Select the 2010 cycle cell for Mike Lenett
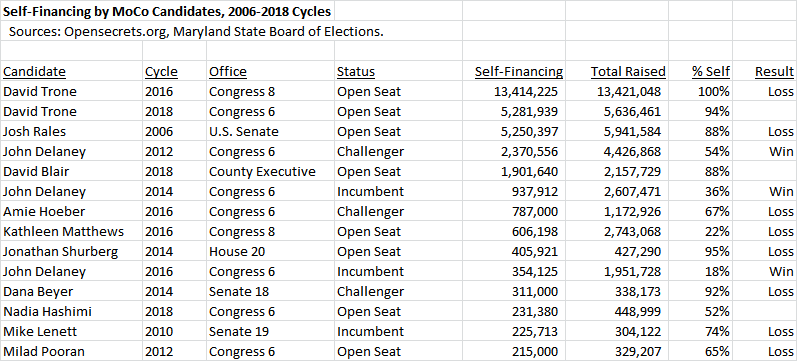 tap(174, 331)
